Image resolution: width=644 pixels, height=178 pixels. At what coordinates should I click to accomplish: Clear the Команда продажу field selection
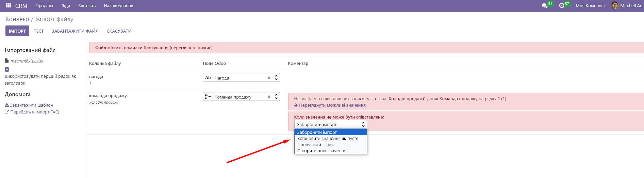pos(269,97)
